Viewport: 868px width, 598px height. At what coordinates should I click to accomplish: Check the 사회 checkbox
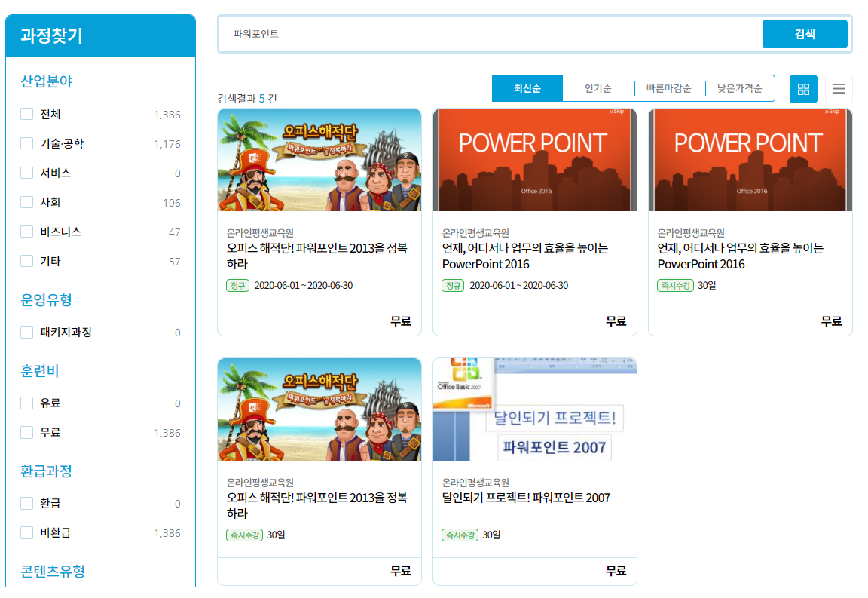(x=26, y=202)
